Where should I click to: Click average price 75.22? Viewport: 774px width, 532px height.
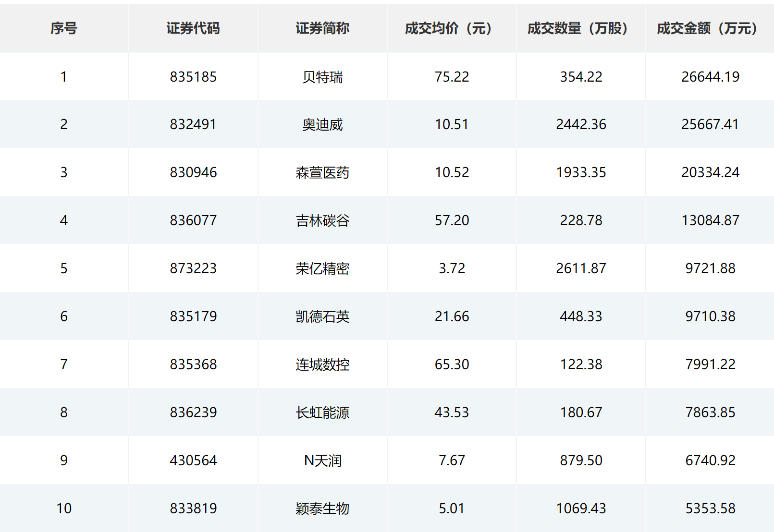point(452,77)
